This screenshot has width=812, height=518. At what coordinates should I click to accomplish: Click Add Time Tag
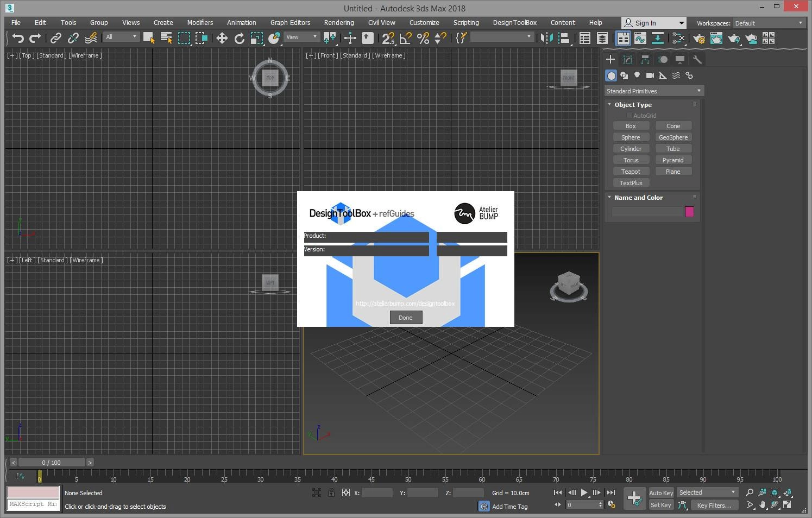point(509,507)
